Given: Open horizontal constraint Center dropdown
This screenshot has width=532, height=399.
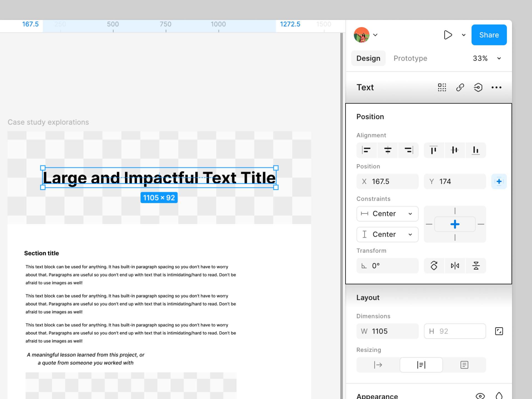Looking at the screenshot, I should point(387,214).
